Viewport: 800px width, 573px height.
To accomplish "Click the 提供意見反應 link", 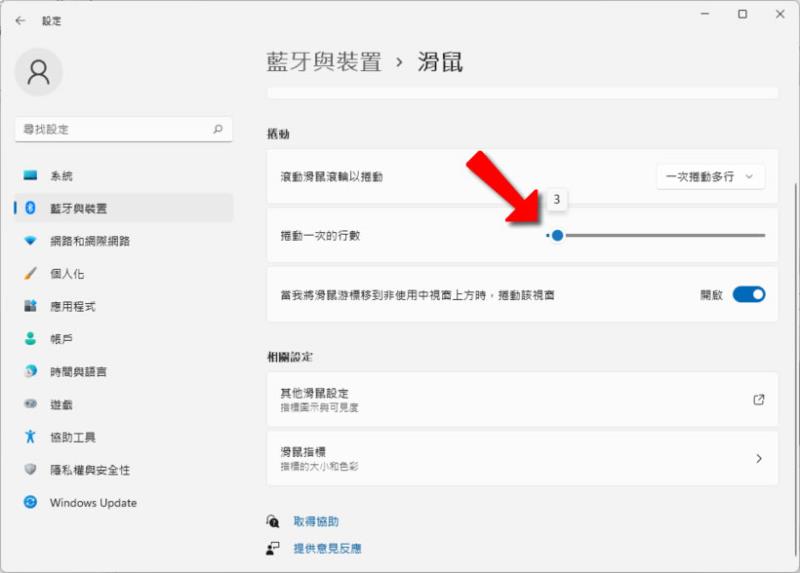I will point(327,549).
